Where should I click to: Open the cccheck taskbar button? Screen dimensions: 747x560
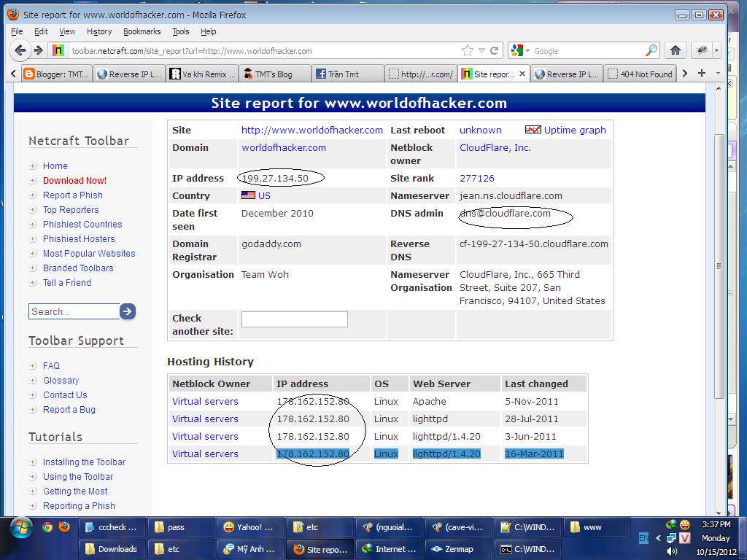(112, 527)
